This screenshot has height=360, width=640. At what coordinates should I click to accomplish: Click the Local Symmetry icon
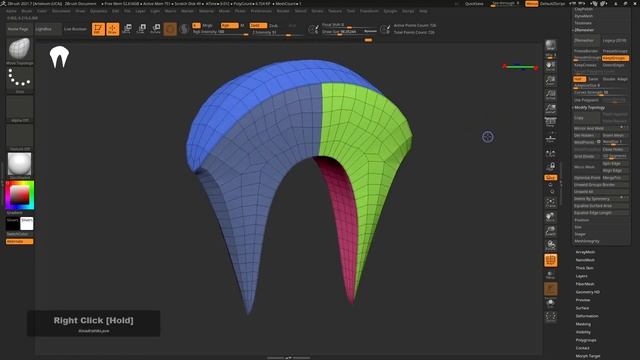tap(551, 153)
